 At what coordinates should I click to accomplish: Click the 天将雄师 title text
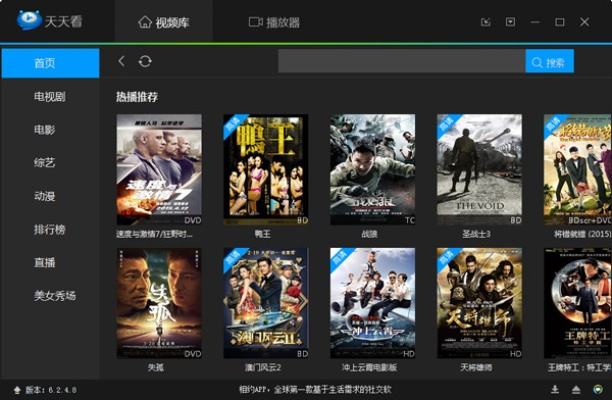click(x=476, y=368)
